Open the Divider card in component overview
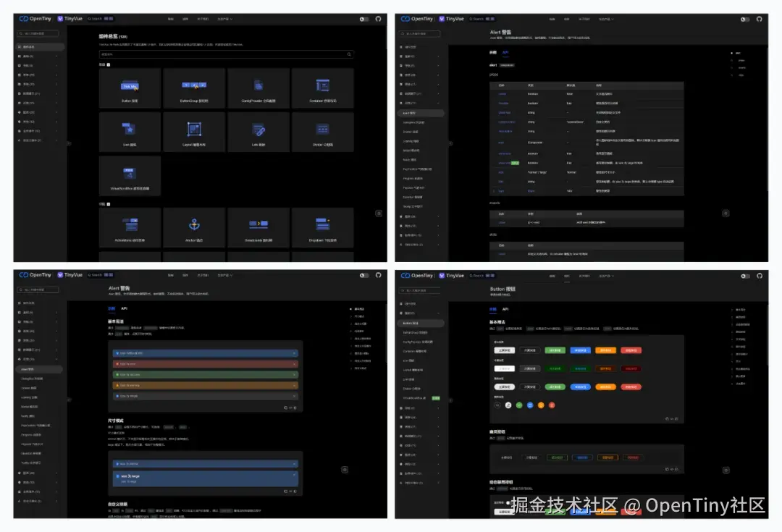 [x=323, y=132]
